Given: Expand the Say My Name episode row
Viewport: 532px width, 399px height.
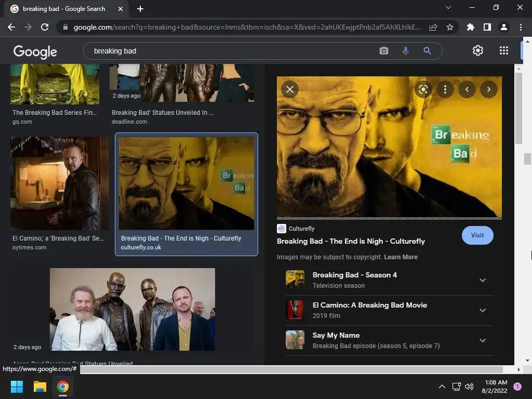Looking at the screenshot, I should [389, 340].
